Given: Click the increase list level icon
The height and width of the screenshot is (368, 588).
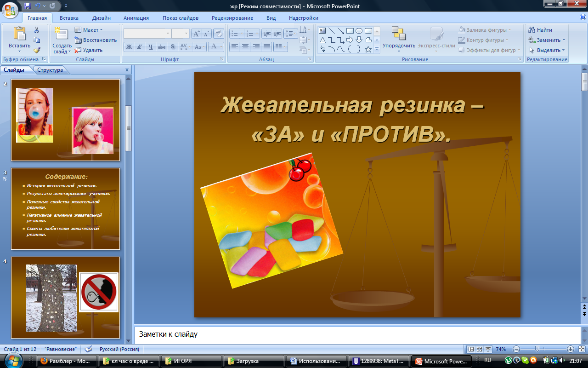Looking at the screenshot, I should (x=277, y=34).
